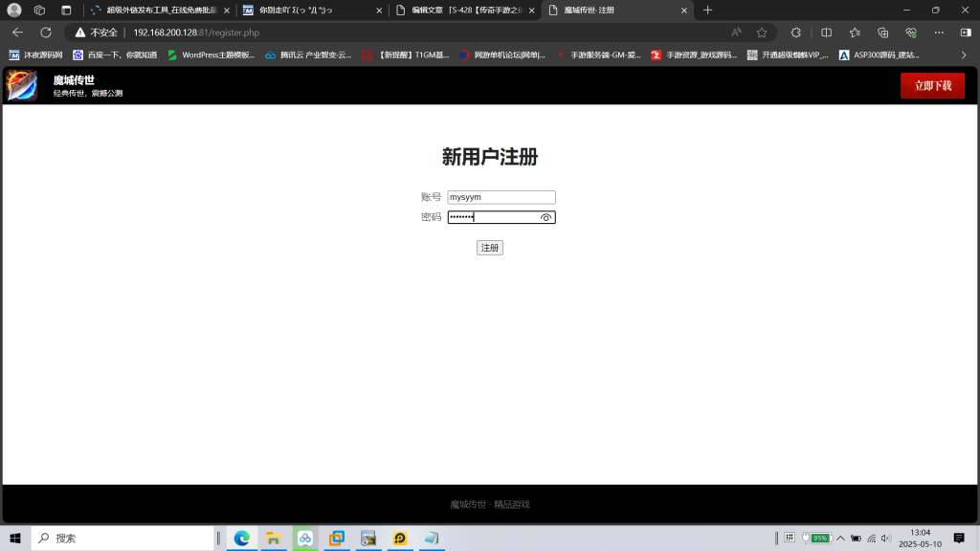This screenshot has width=980, height=551.
Task: Click the battery 95% indicator
Action: click(818, 538)
